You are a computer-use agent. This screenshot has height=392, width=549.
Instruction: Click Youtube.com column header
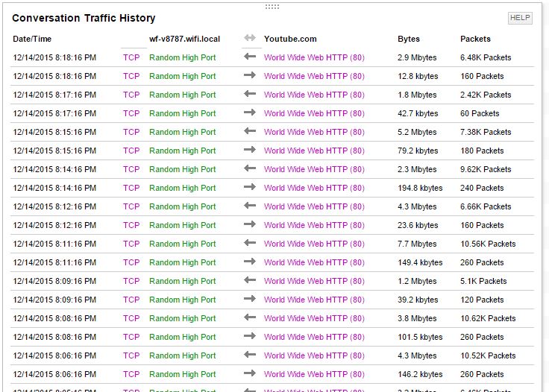pos(290,39)
